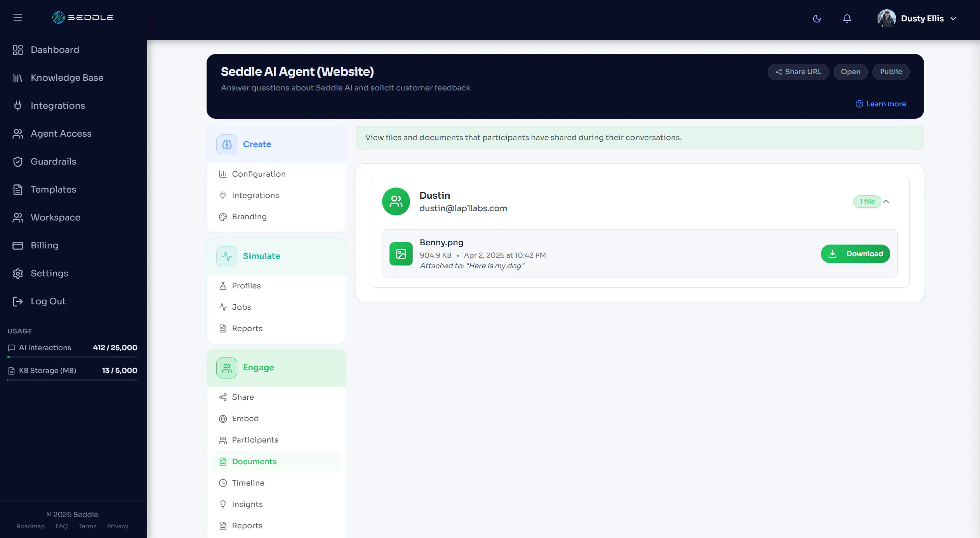Click the Attached to "Here is my dog" text
Viewport: 980px width, 538px height.
point(472,266)
